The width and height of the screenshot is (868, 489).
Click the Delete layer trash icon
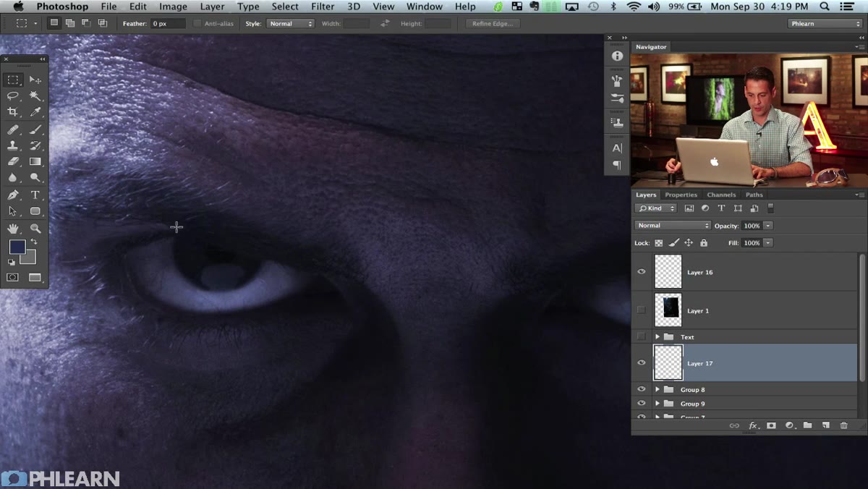click(x=843, y=425)
